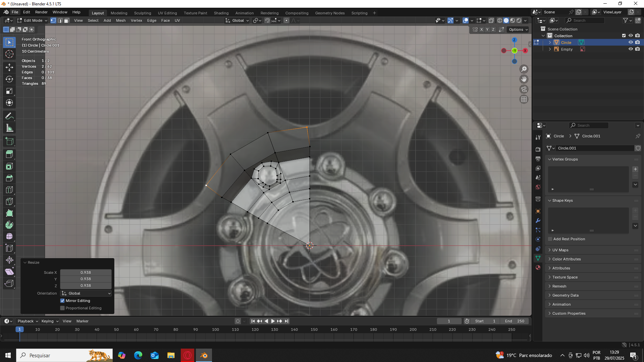Expand the Circle object in outliner

(550, 43)
